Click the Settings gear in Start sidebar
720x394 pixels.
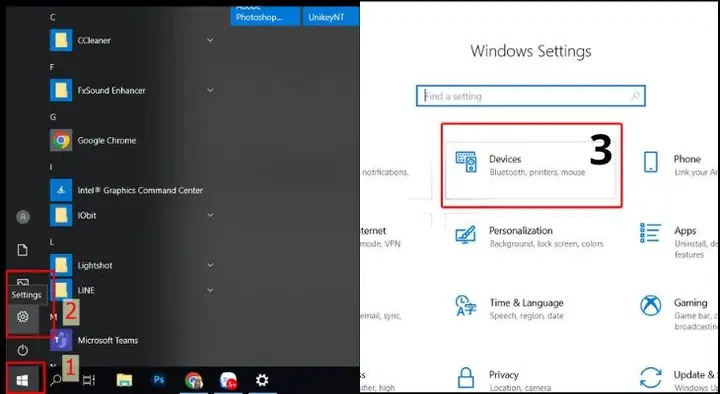click(22, 316)
